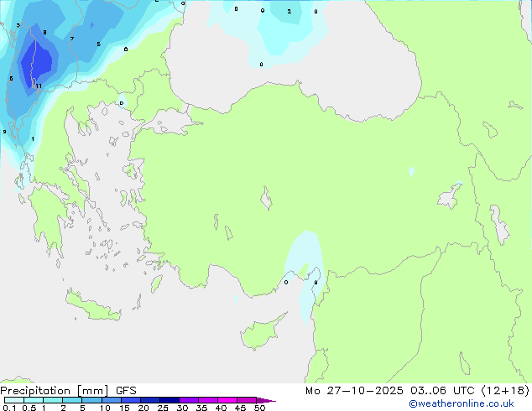Click the '0.1' legend scale label

click(9, 408)
